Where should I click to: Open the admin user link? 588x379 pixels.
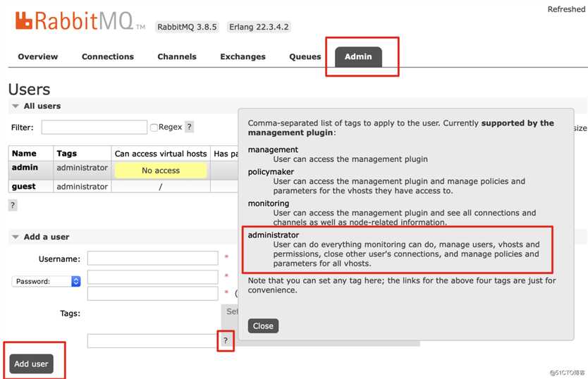point(25,168)
